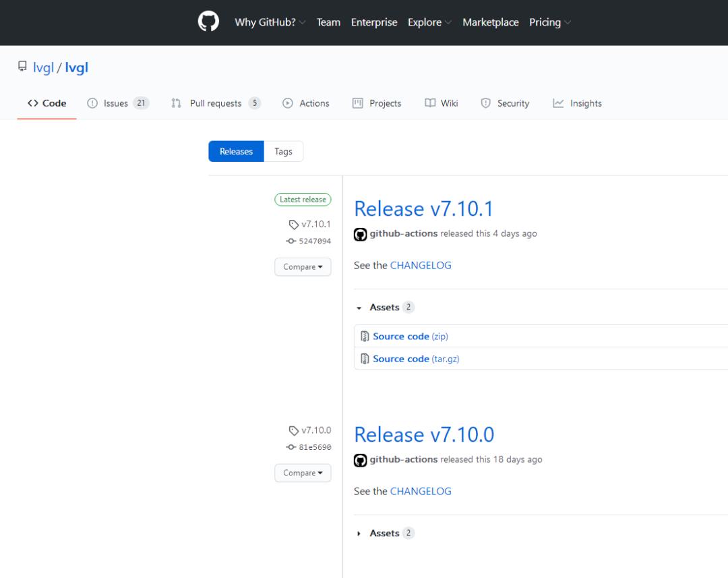
Task: Switch to the Issues tab
Action: (118, 103)
